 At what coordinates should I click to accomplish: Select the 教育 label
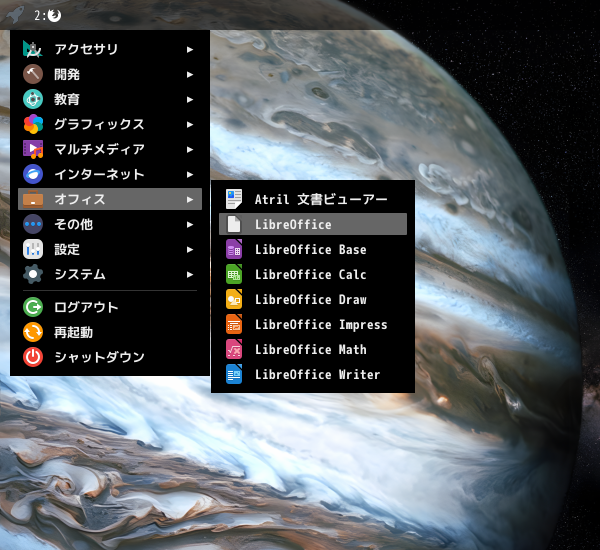67,99
